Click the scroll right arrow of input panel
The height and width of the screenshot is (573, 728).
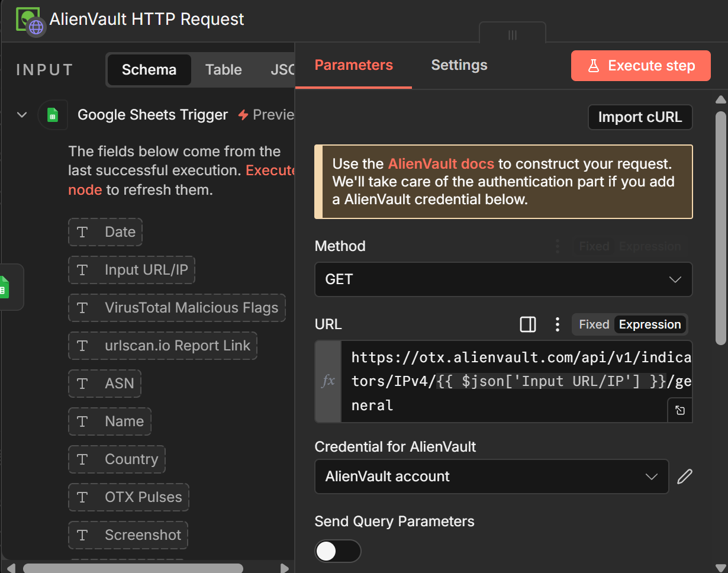click(285, 568)
